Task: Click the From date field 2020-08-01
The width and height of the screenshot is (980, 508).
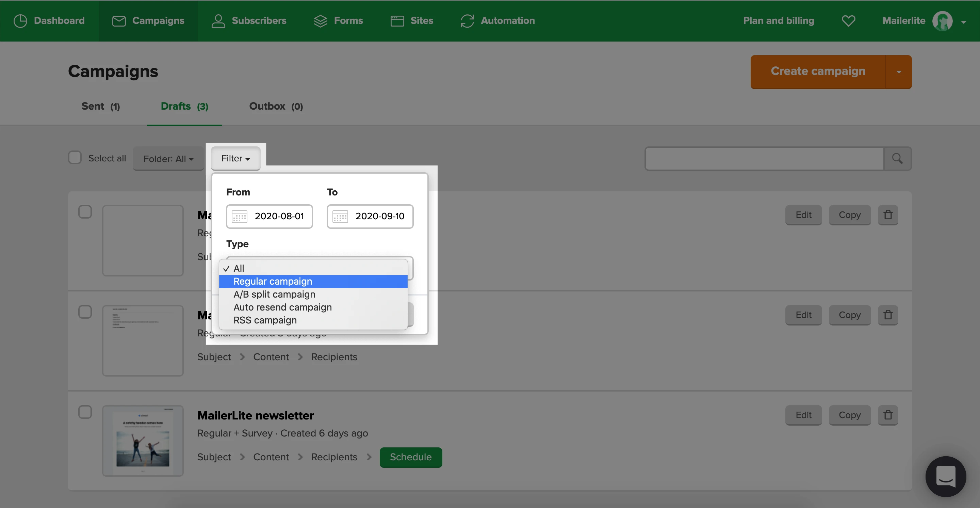Action: tap(269, 217)
